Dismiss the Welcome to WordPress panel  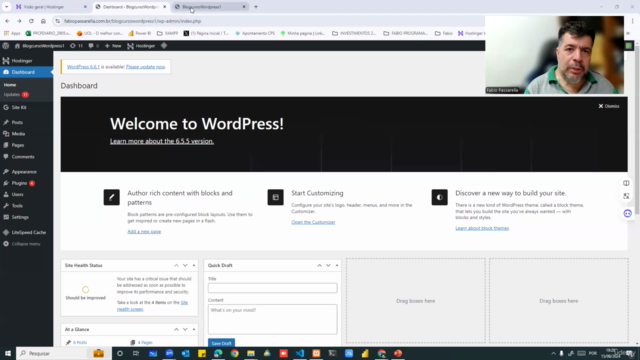(609, 106)
